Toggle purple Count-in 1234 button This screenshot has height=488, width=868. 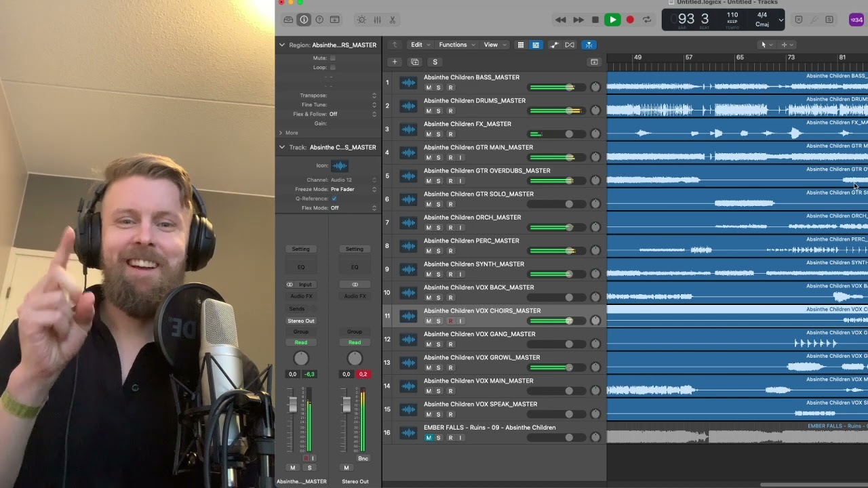point(856,20)
